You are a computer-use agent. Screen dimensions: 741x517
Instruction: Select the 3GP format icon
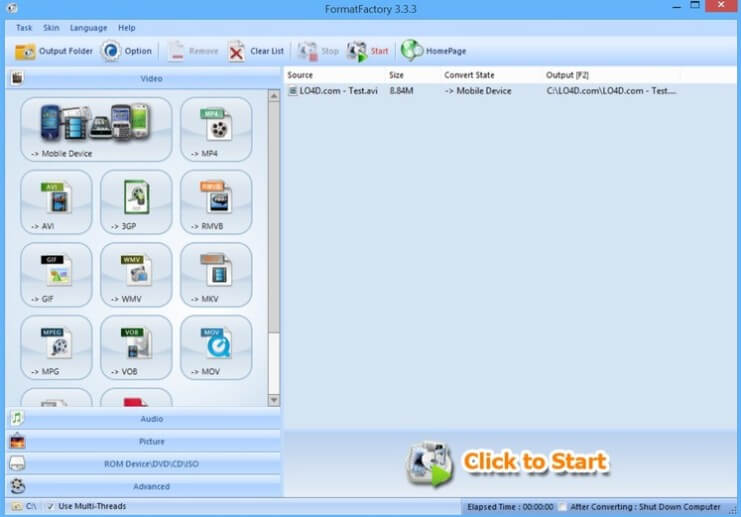point(136,201)
